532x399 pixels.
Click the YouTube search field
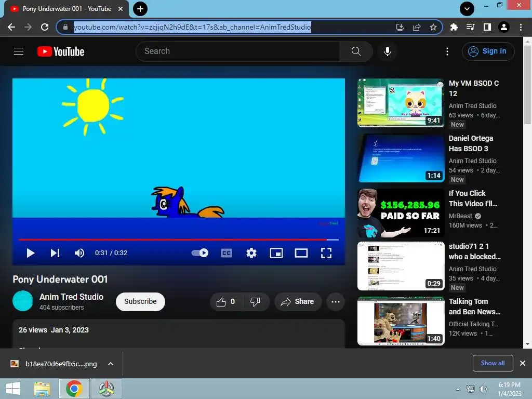coord(237,51)
